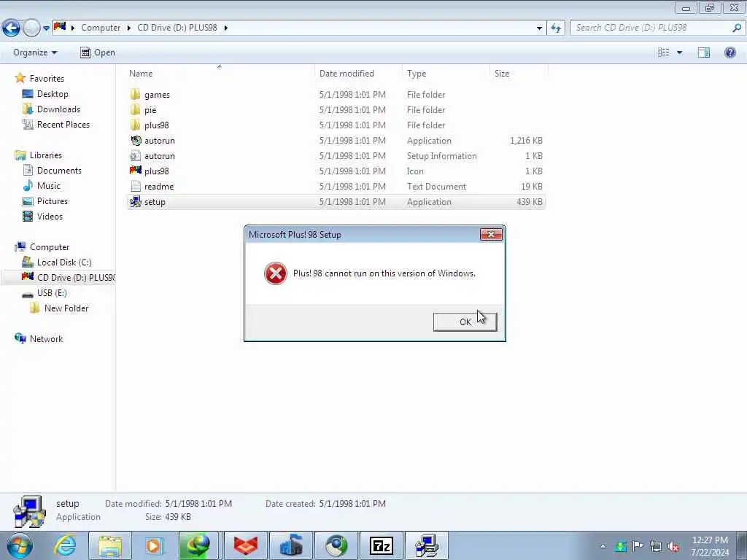Change the view using the view icon
Viewport: 747px width, 560px height.
pos(664,52)
